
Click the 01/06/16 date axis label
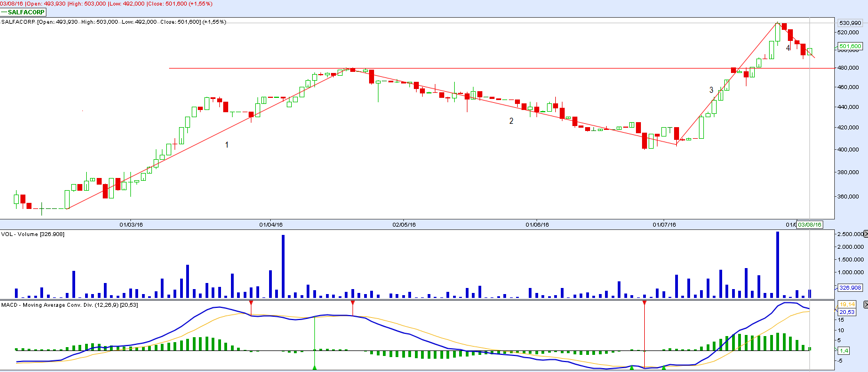(537, 224)
